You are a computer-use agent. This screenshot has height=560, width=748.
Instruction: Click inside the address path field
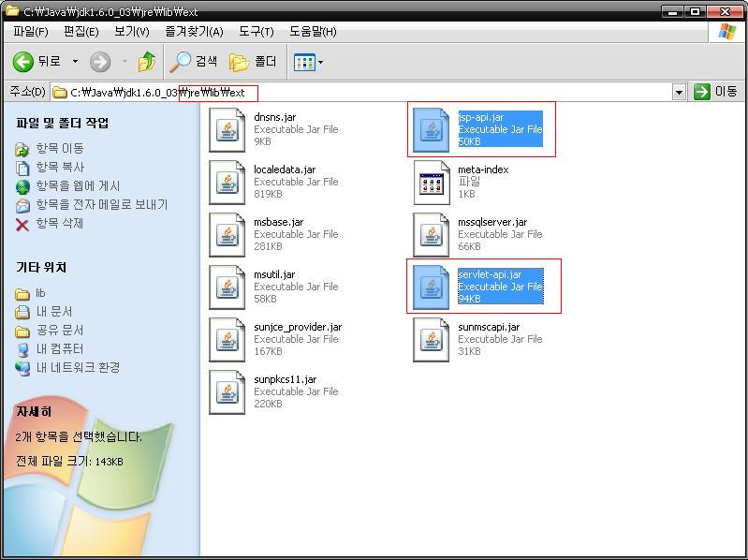(362, 92)
